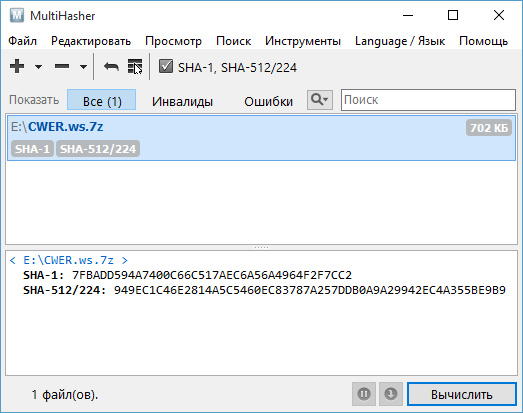Image resolution: width=523 pixels, height=413 pixels.
Task: Open the Помощь menu
Action: tap(483, 41)
